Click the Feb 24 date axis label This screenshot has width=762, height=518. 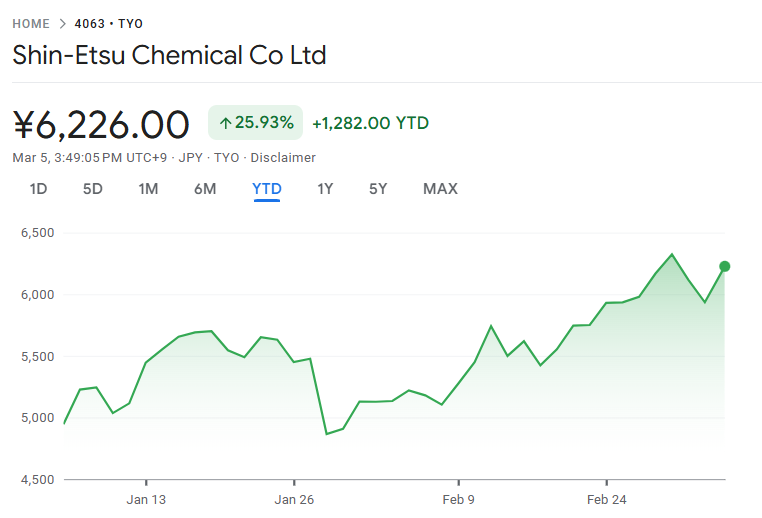(x=607, y=500)
